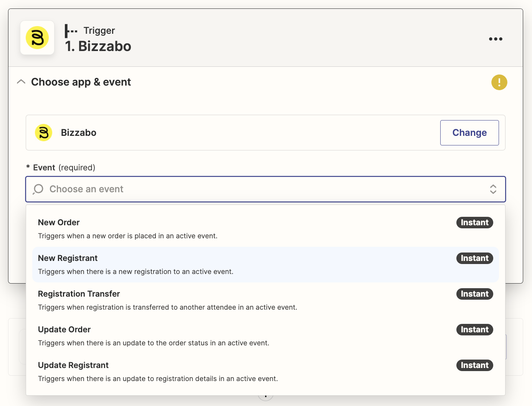The image size is (532, 406).
Task: Toggle the event dropdown up-down arrows
Action: point(493,189)
